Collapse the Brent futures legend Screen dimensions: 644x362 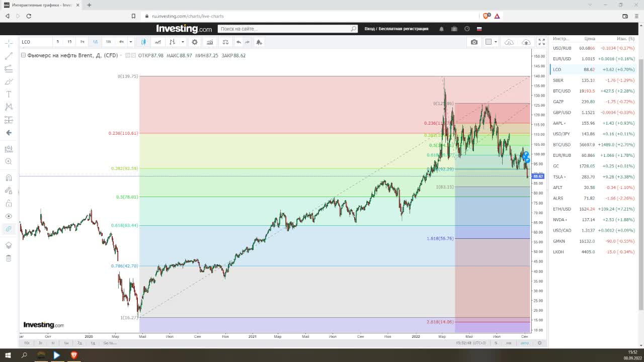pyautogui.click(x=23, y=55)
